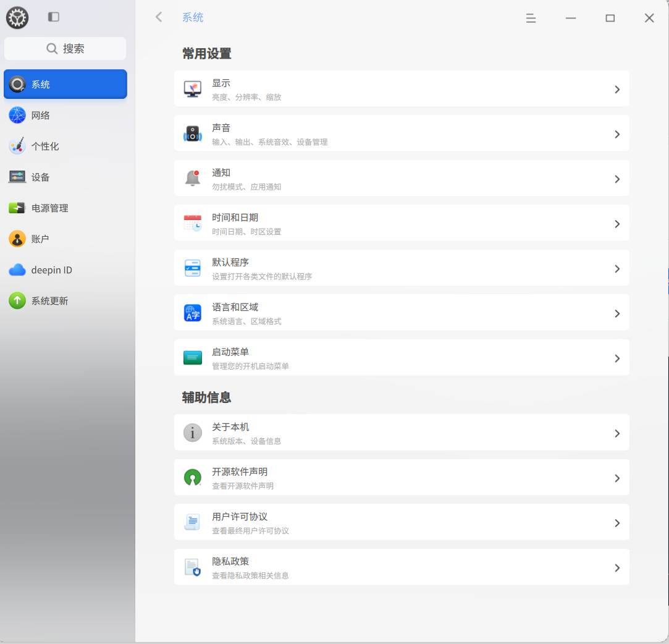Image resolution: width=669 pixels, height=644 pixels.
Task: Open the hamburger main menu
Action: pyautogui.click(x=531, y=18)
